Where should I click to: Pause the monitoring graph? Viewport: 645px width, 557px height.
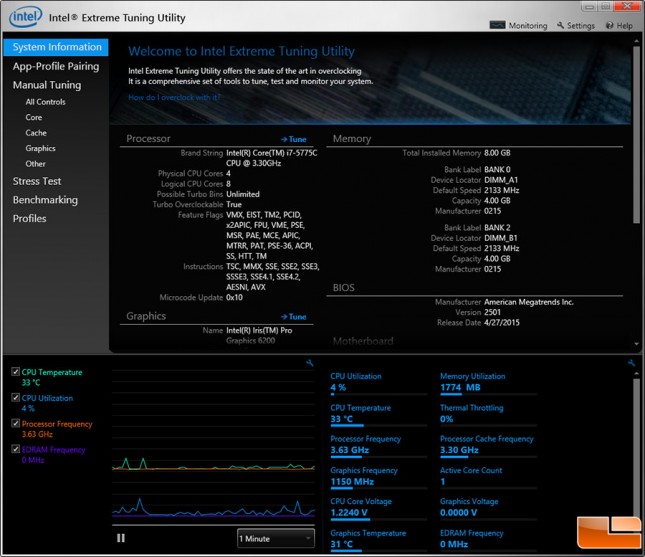pos(121,538)
